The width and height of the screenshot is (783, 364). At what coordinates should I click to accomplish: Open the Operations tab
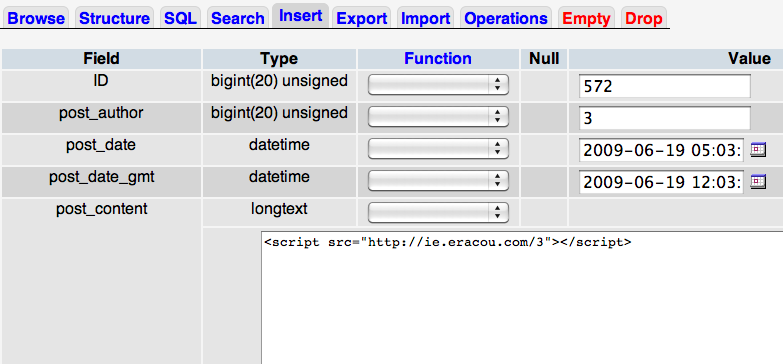pyautogui.click(x=506, y=18)
